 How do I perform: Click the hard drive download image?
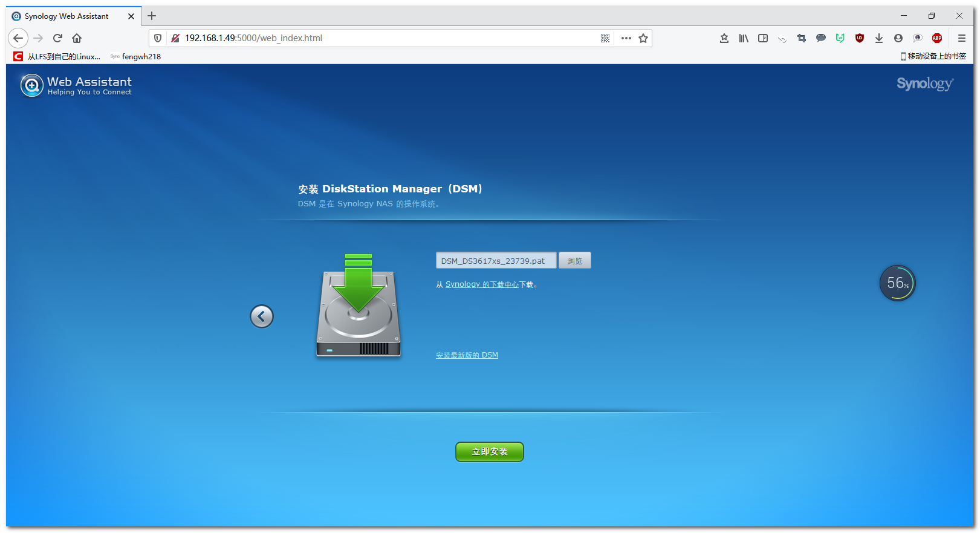[359, 306]
